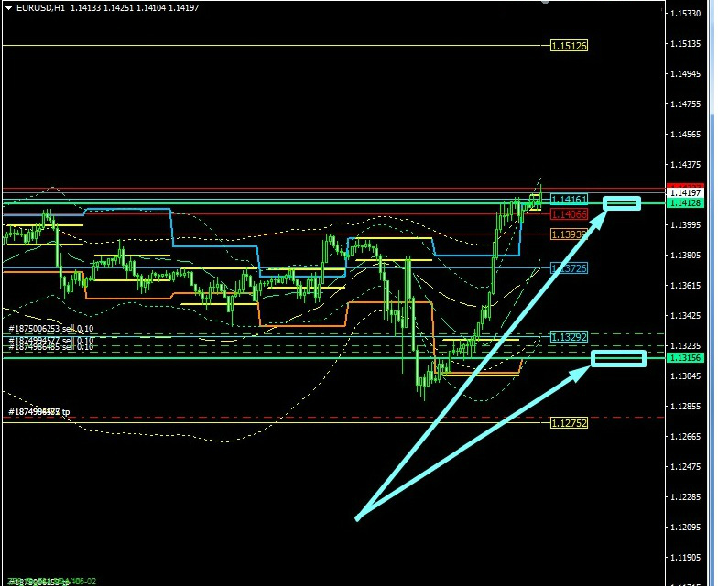This screenshot has width=718, height=588.
Task: Select the blue 1.13726 price label
Action: point(569,268)
